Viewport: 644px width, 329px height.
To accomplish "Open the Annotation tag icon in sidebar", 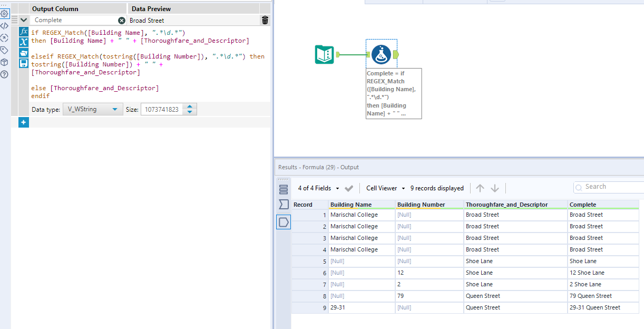I will pyautogui.click(x=4, y=50).
